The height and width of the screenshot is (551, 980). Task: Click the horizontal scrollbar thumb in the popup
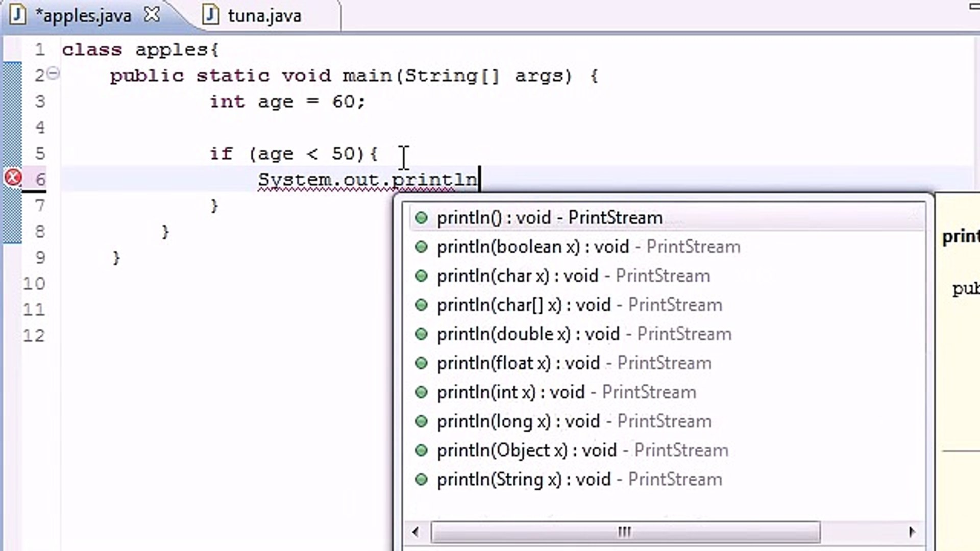pyautogui.click(x=624, y=532)
